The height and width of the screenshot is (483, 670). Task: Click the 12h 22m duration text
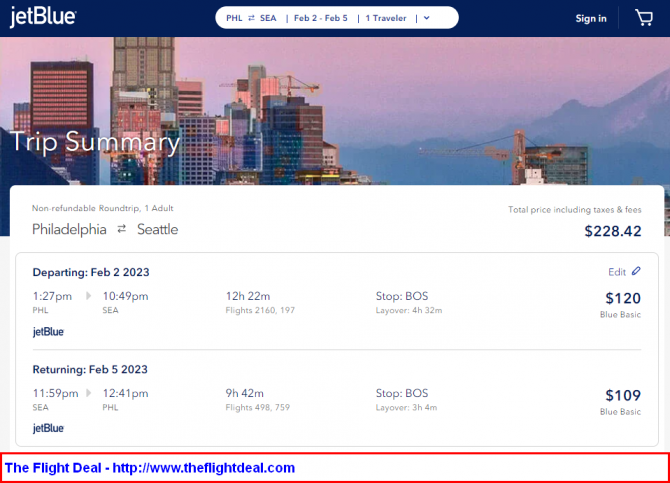click(x=248, y=296)
